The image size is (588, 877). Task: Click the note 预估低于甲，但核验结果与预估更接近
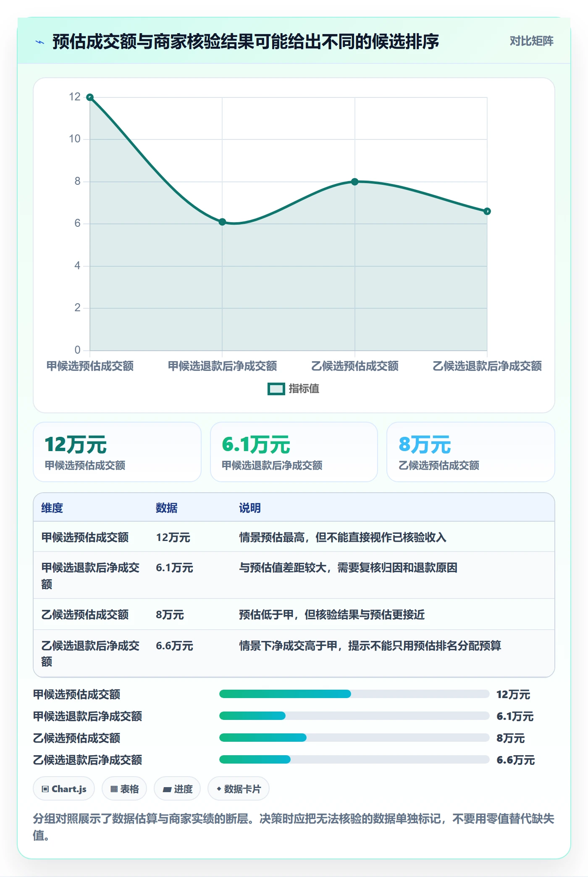point(332,614)
